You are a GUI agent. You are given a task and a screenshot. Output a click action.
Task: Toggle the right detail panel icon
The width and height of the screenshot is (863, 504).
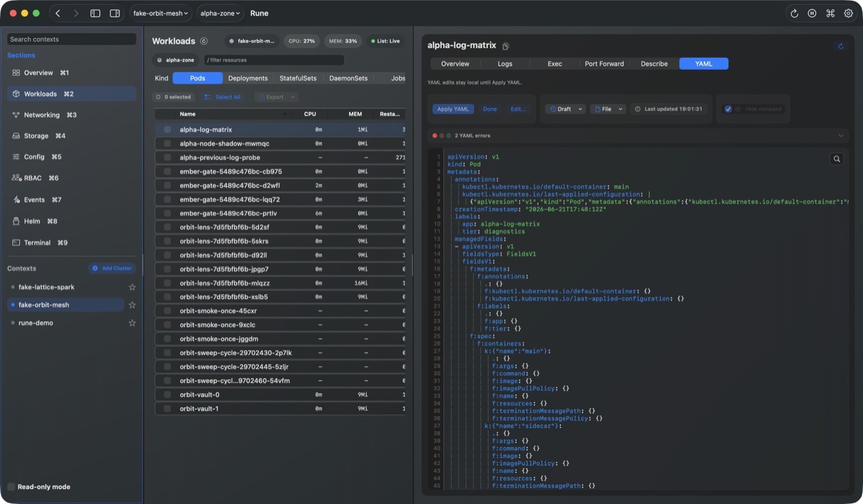pos(115,13)
